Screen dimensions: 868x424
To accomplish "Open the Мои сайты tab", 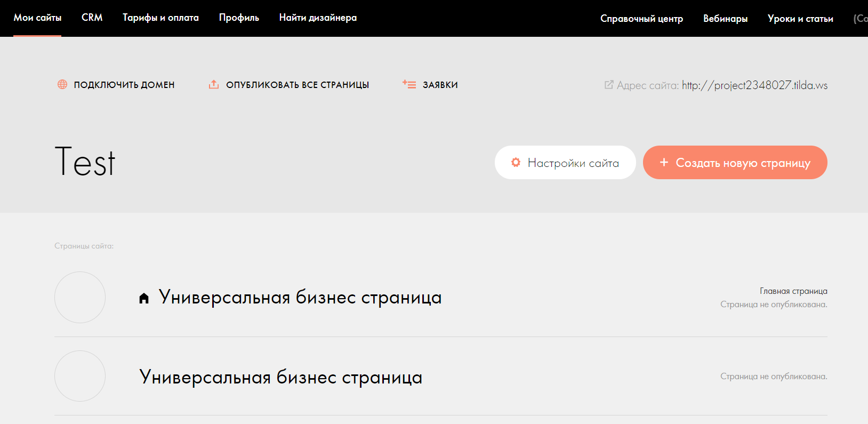I will 37,18.
